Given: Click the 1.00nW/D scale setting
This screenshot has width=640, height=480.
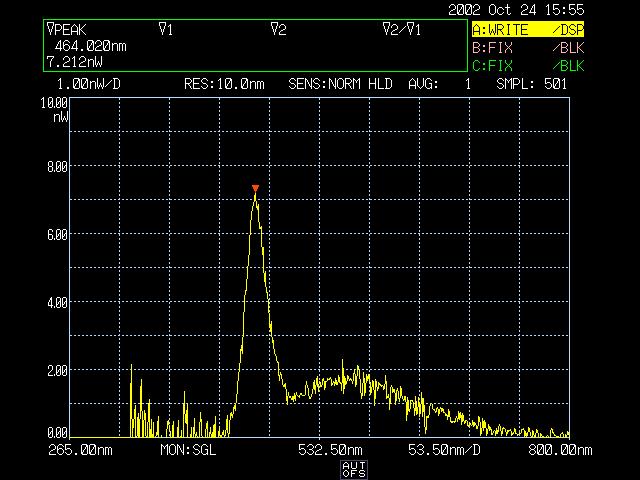Looking at the screenshot, I should coord(89,84).
